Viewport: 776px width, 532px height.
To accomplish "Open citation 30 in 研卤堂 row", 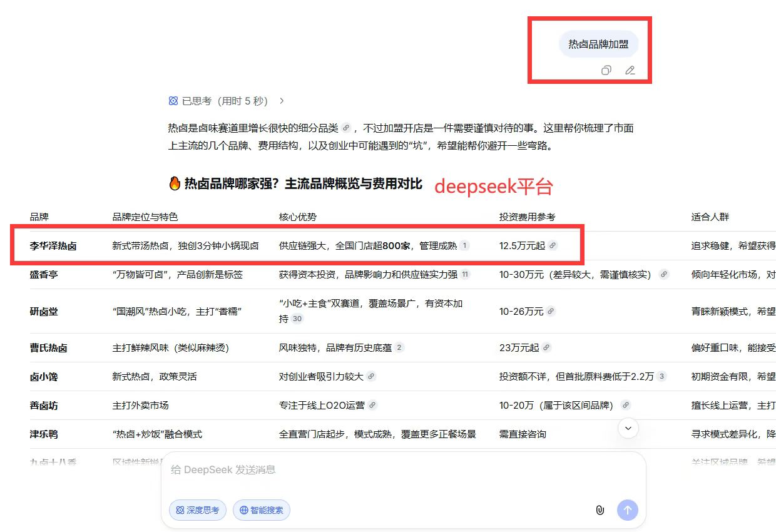I will 297,319.
